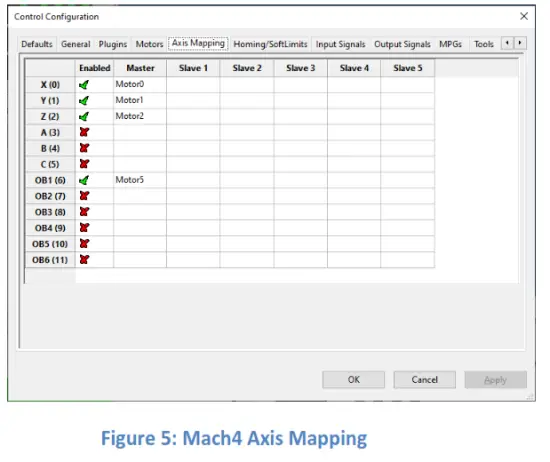Select the OB3 (8) row header

pos(50,212)
